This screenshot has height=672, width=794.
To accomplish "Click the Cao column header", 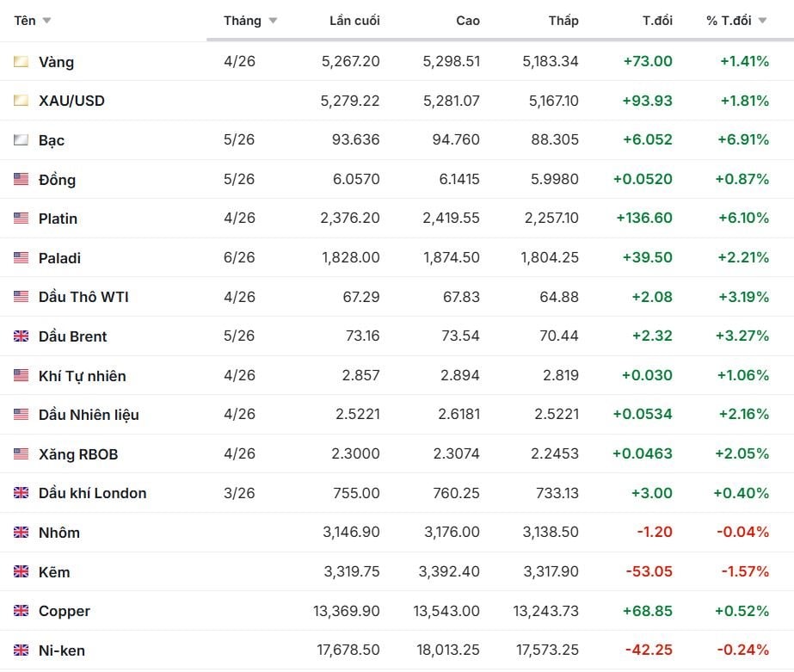I will click(467, 21).
